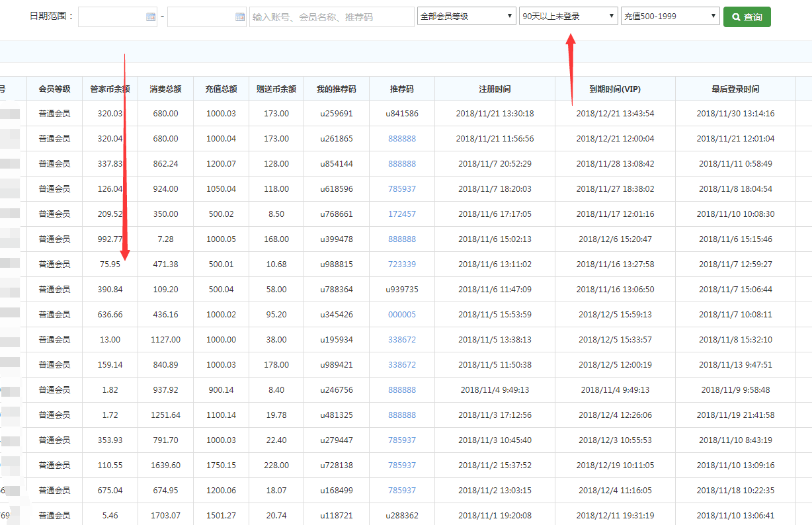Select last login 2018/11/9 9:58:48
812x525 pixels.
coord(735,390)
